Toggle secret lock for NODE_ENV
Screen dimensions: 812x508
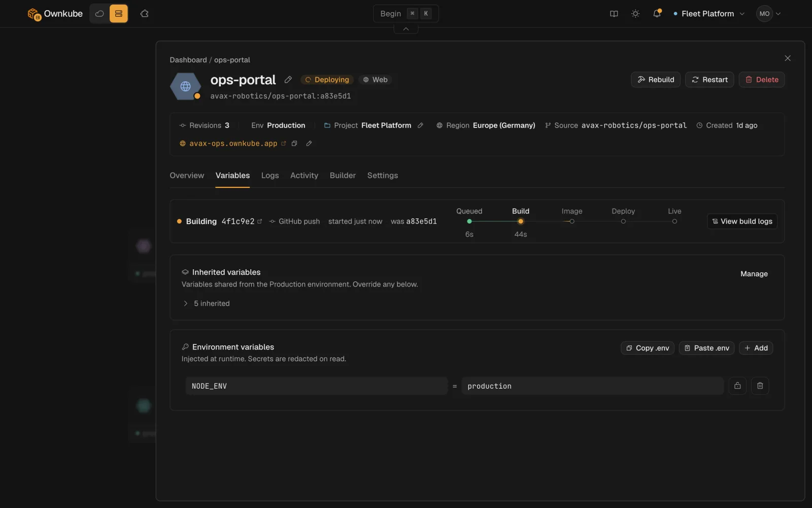(737, 386)
